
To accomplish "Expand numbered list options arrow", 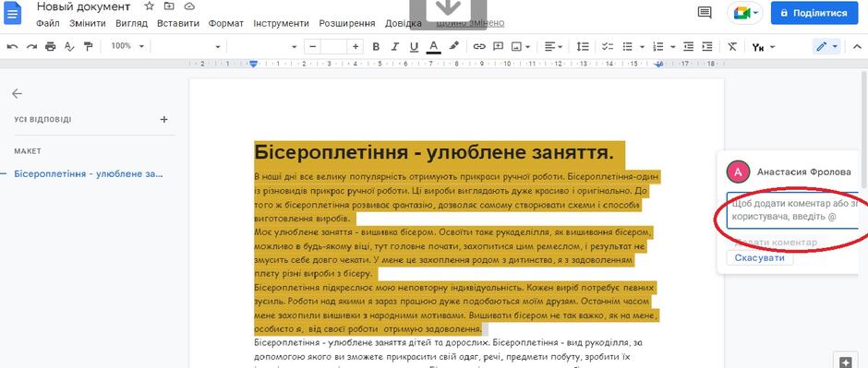I will tap(672, 47).
